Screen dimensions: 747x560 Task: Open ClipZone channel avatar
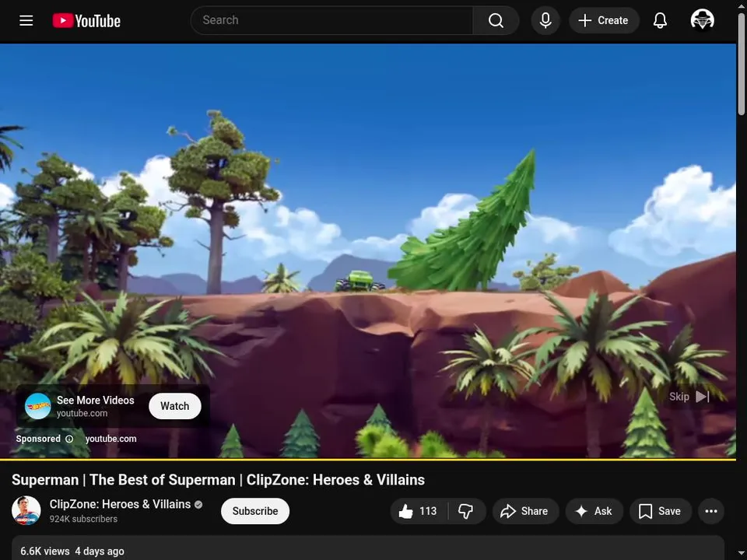[26, 510]
